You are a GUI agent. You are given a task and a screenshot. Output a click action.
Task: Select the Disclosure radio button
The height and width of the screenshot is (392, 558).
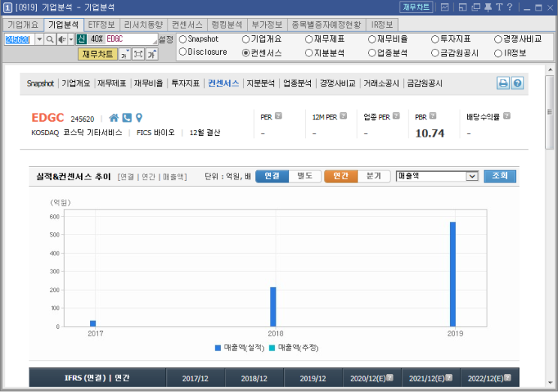tap(182, 52)
